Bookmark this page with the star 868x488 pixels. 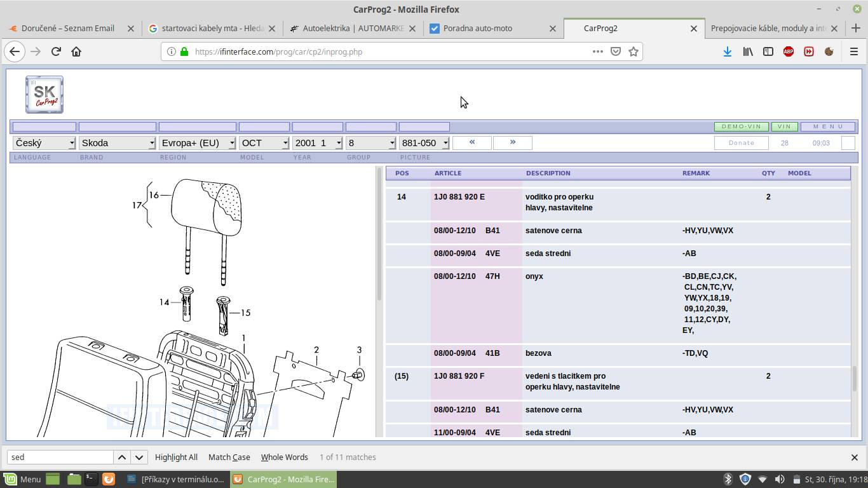click(633, 51)
